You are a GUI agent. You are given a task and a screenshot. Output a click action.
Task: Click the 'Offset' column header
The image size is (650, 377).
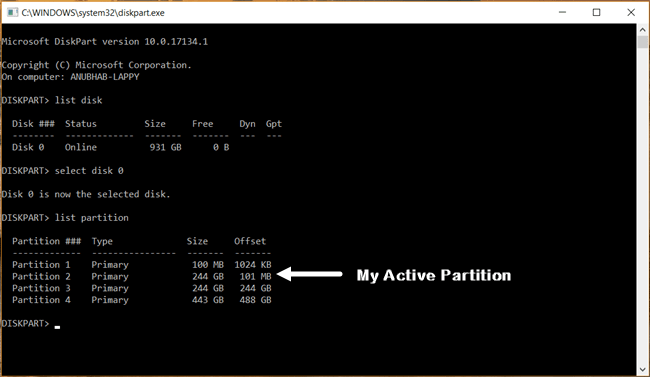coord(250,241)
